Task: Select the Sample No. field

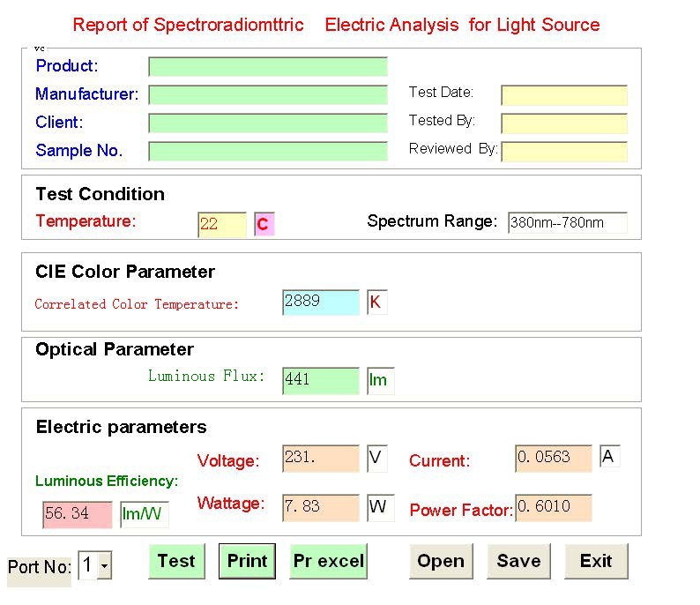Action: (x=268, y=151)
